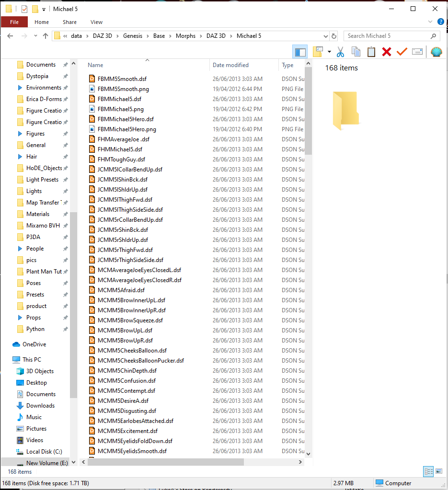Click the scissors Cut icon
The width and height of the screenshot is (448, 490).
[x=341, y=52]
